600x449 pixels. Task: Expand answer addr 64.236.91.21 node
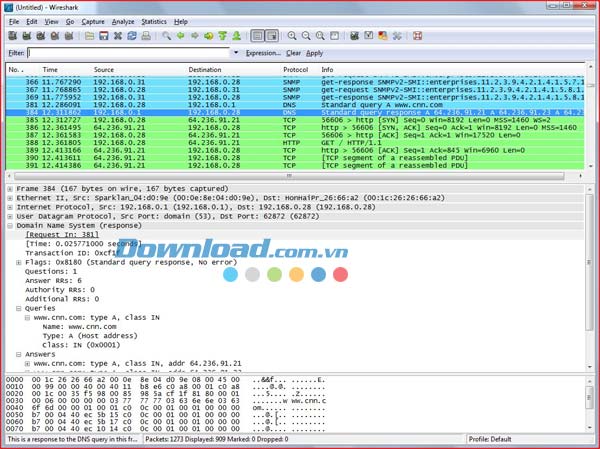[28, 364]
